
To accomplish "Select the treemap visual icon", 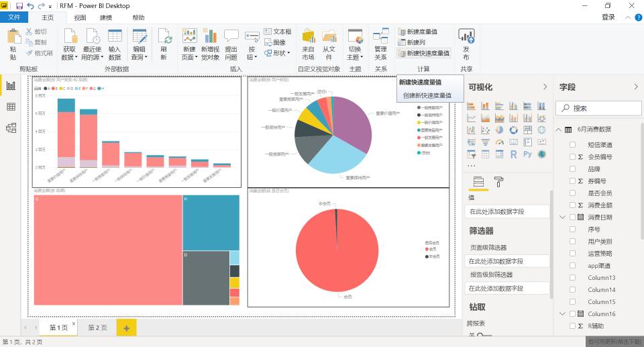I will tap(527, 130).
